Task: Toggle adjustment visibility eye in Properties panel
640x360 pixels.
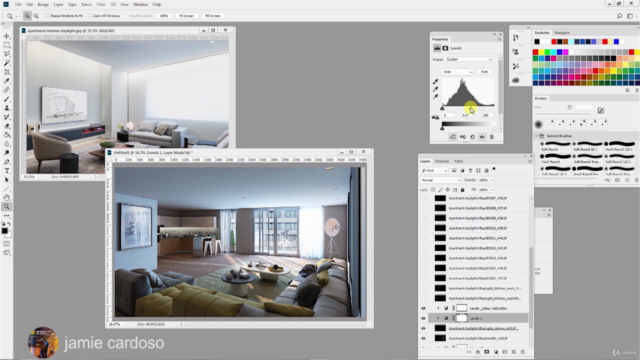Action: (482, 137)
